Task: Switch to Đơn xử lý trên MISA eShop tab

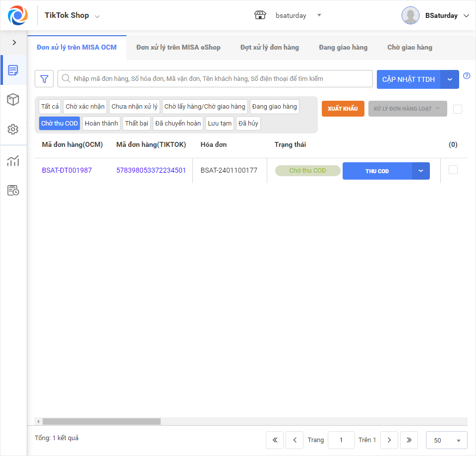Action: 178,48
